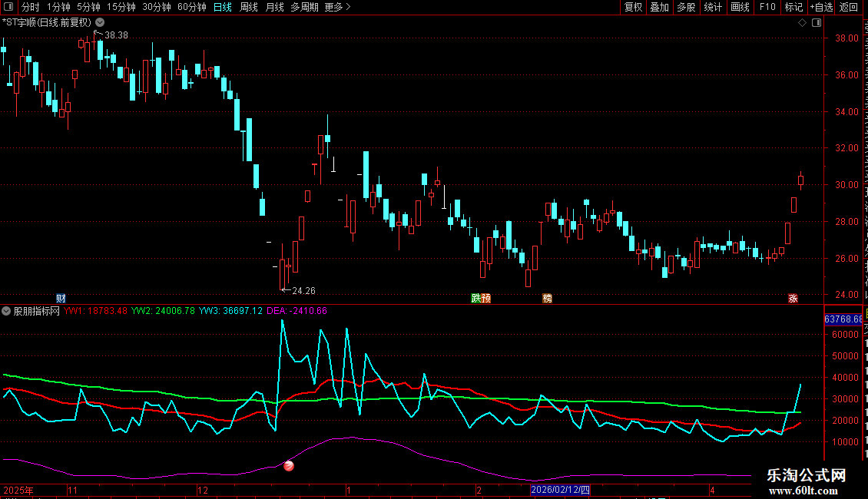Open the 多股 multi-stock view
868x499 pixels.
(686, 7)
